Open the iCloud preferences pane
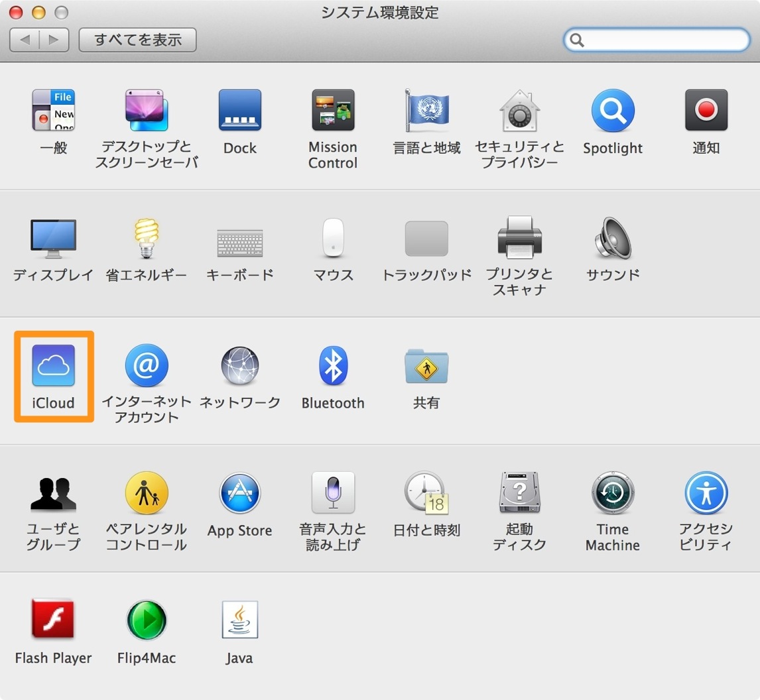Image resolution: width=760 pixels, height=700 pixels. point(53,365)
